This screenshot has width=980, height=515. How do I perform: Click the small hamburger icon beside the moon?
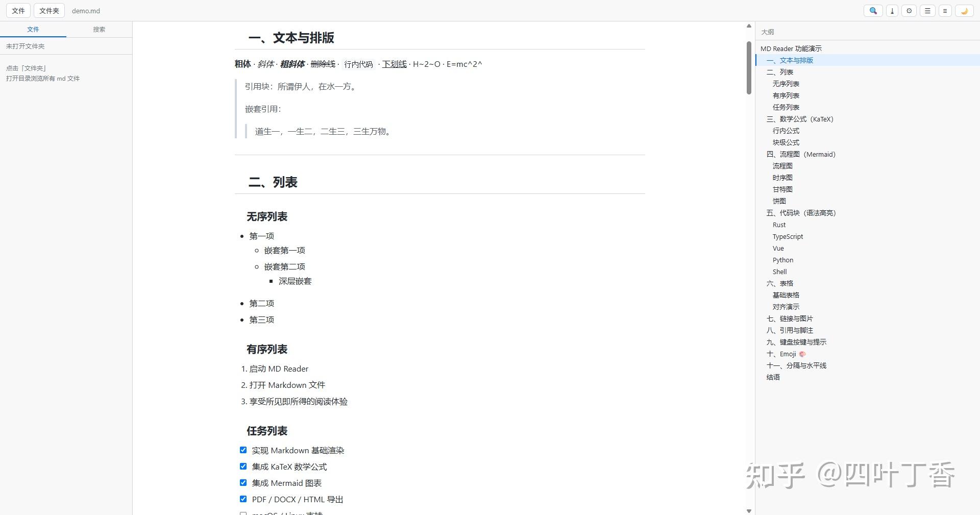(x=945, y=11)
